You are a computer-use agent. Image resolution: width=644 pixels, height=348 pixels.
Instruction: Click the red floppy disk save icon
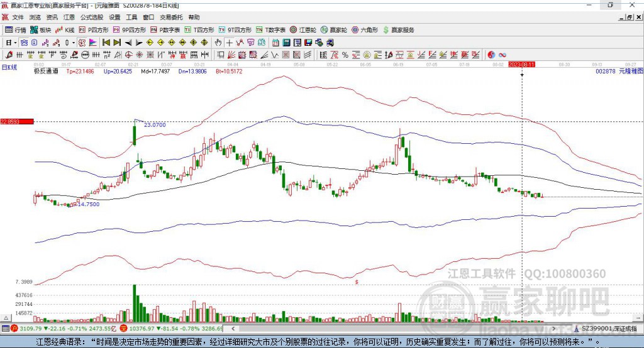308,43
